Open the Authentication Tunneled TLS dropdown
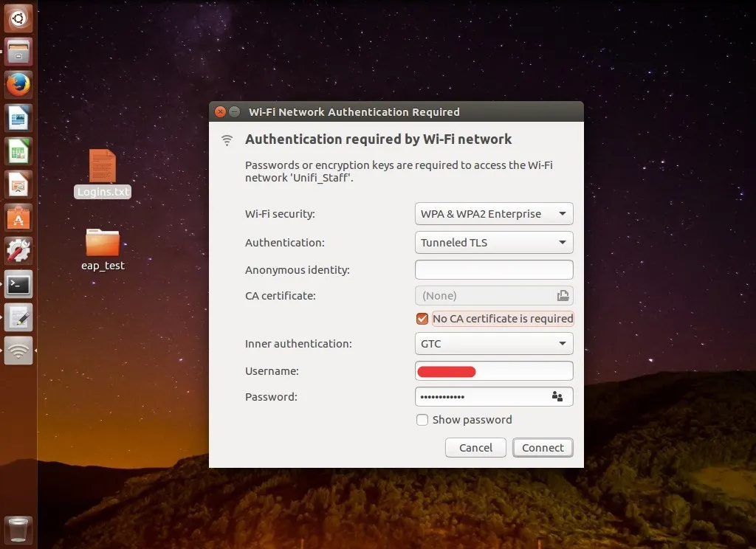The width and height of the screenshot is (756, 549). pos(494,242)
